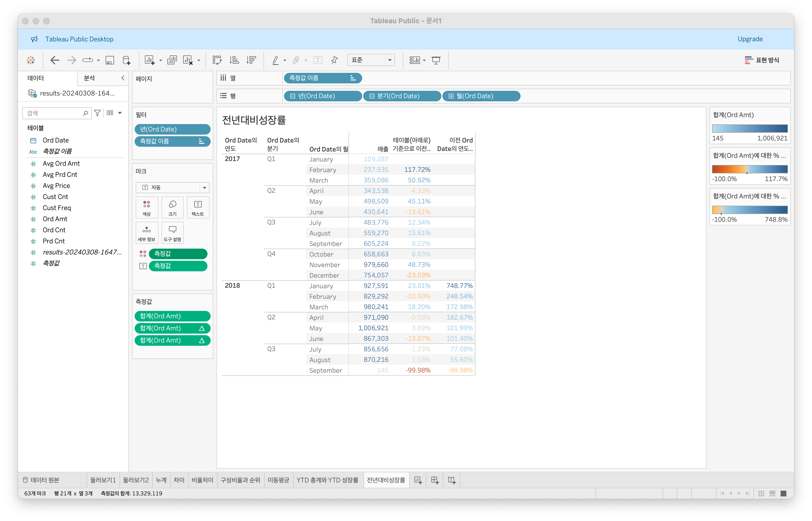Click the 합계(Ord Amt) blue color legend bar
Image resolution: width=812 pixels, height=521 pixels.
coord(749,129)
